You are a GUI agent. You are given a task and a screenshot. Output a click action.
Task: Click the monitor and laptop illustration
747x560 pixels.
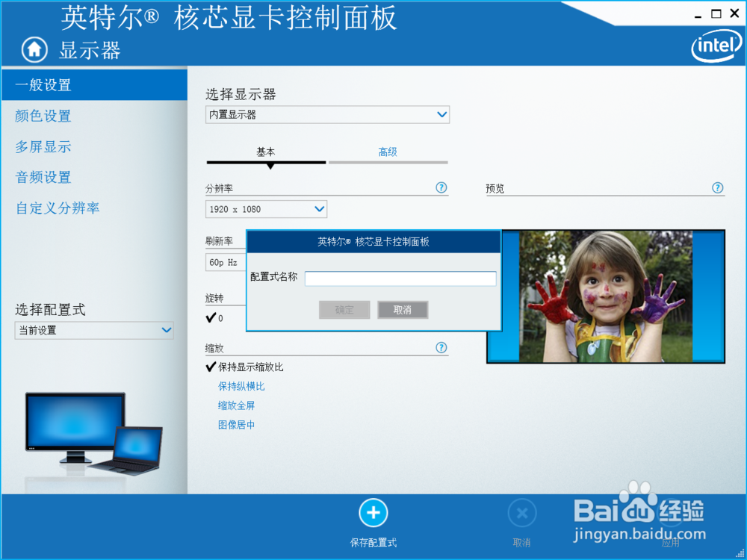tap(94, 435)
